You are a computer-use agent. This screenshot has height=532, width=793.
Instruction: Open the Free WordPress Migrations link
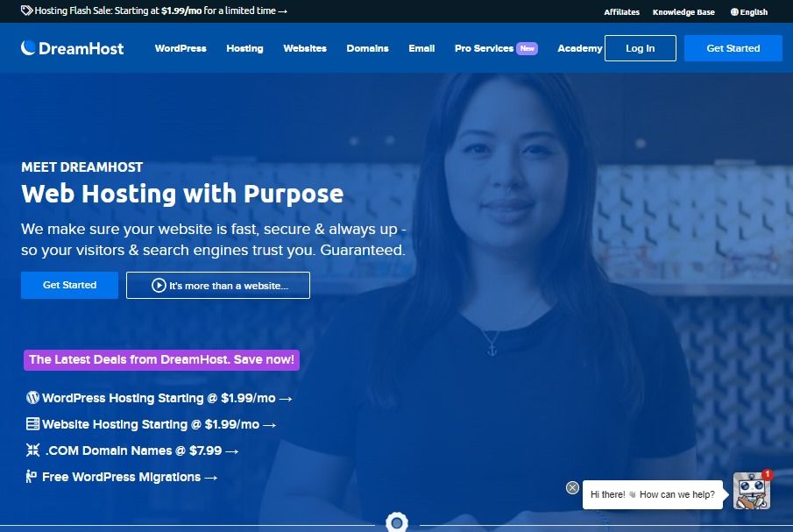click(122, 477)
